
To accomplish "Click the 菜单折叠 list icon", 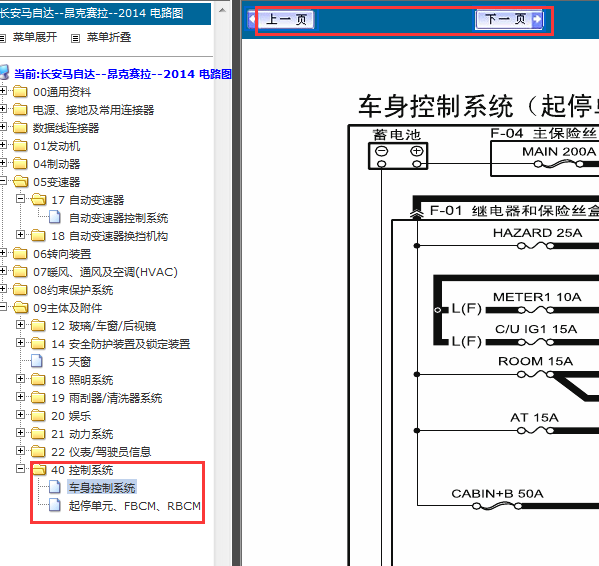I will [x=75, y=38].
